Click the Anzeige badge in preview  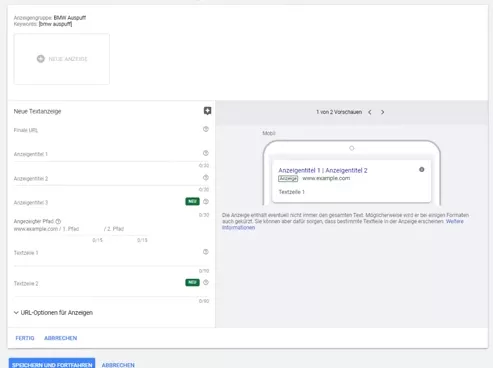coord(288,179)
